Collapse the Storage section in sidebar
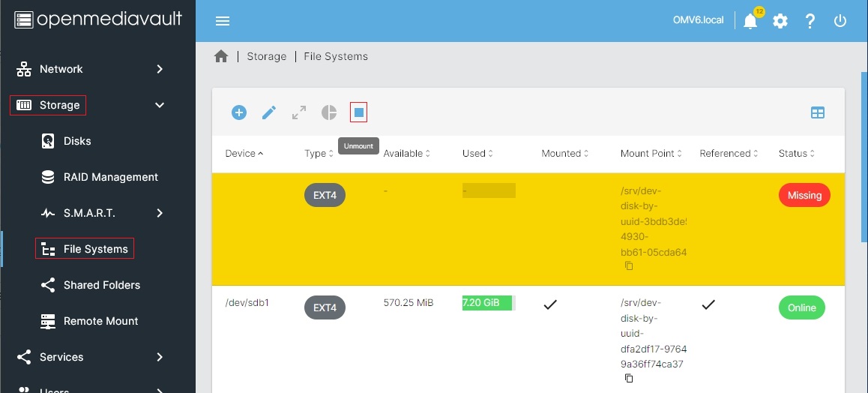The image size is (868, 393). pyautogui.click(x=159, y=105)
